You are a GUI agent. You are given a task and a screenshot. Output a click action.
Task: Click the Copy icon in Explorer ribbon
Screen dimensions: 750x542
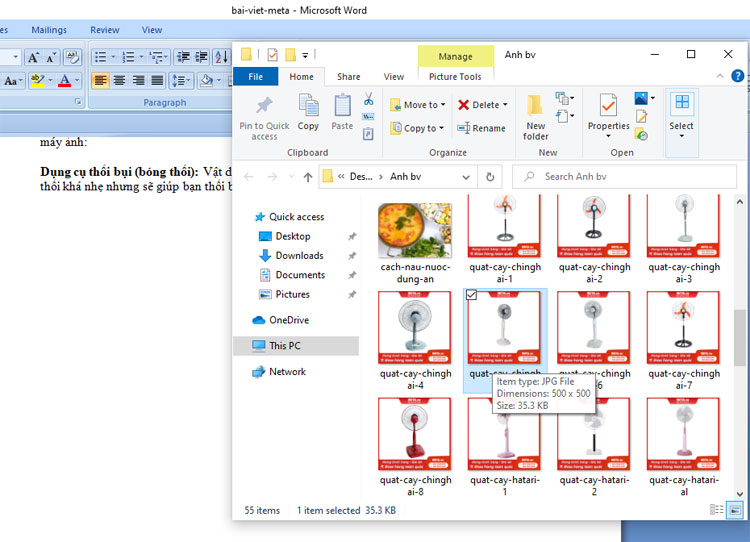(308, 112)
